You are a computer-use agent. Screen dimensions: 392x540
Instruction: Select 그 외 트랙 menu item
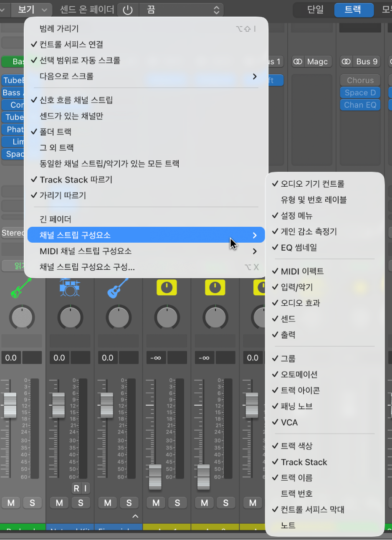tap(146, 147)
